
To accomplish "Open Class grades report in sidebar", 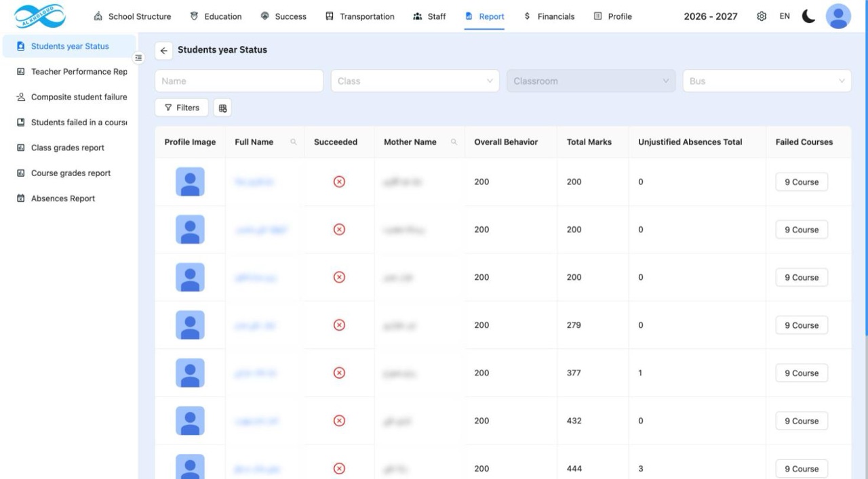I will (71, 148).
